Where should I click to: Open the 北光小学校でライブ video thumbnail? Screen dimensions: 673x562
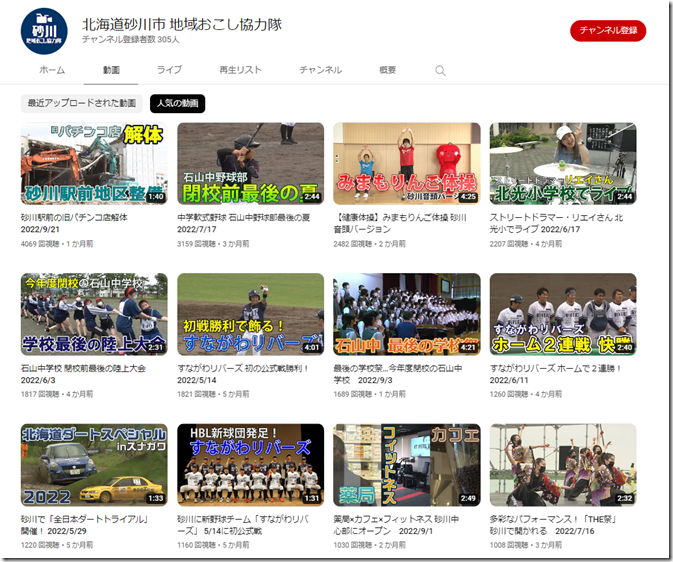click(563, 164)
